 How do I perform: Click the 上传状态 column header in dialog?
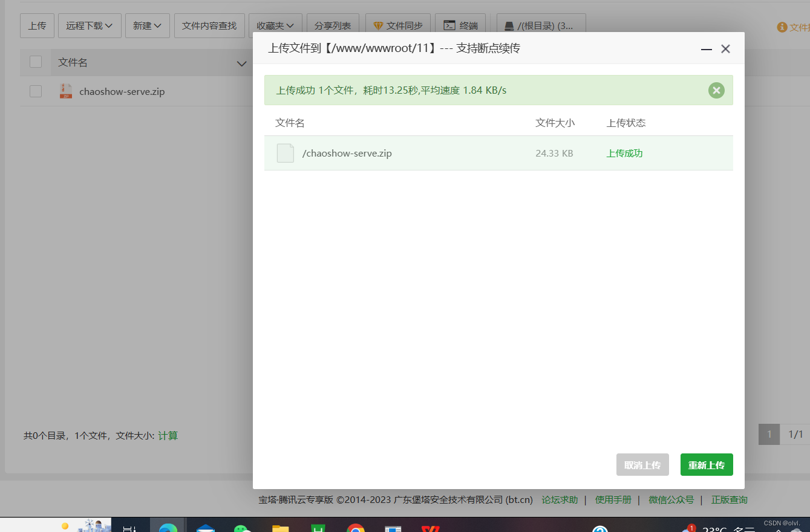(x=626, y=123)
